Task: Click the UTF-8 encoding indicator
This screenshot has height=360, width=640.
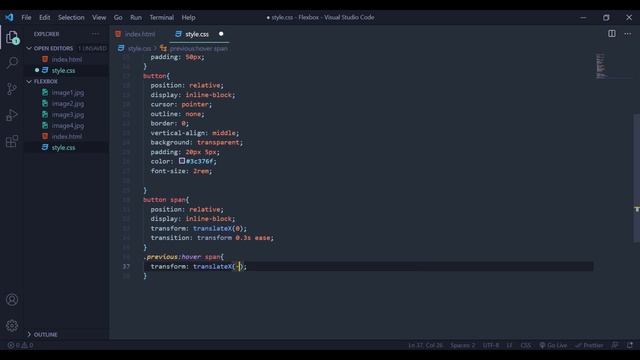Action: 491,345
